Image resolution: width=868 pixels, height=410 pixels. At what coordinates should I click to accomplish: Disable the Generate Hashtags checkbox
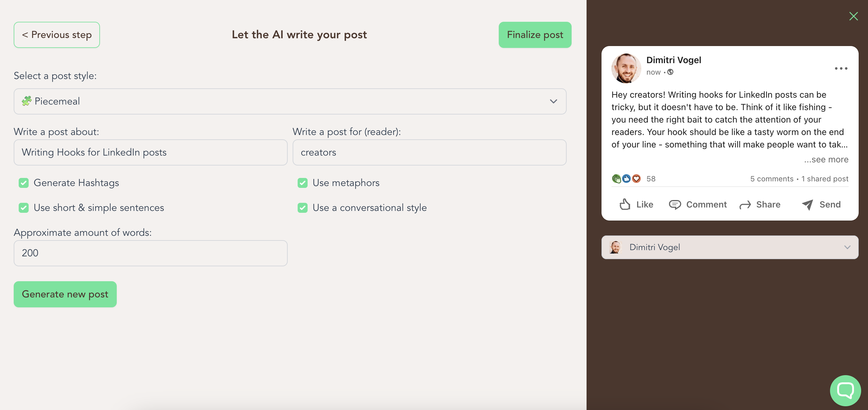24,183
